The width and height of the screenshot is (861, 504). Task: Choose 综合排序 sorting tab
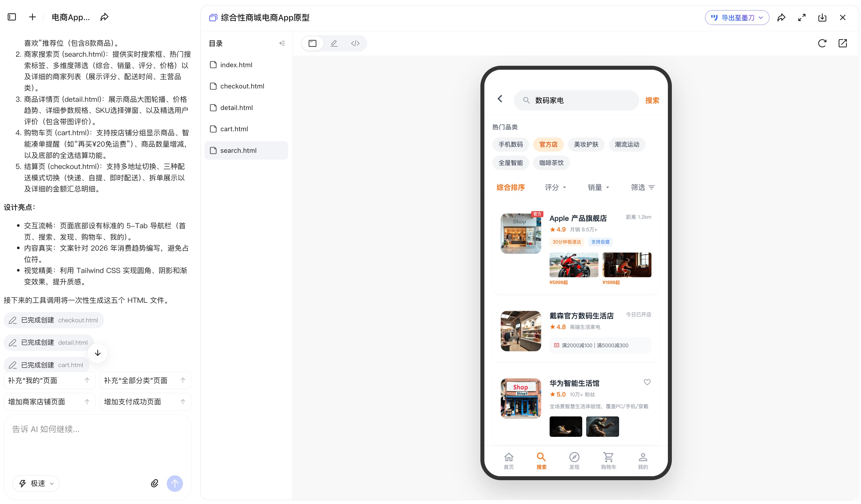tap(511, 187)
